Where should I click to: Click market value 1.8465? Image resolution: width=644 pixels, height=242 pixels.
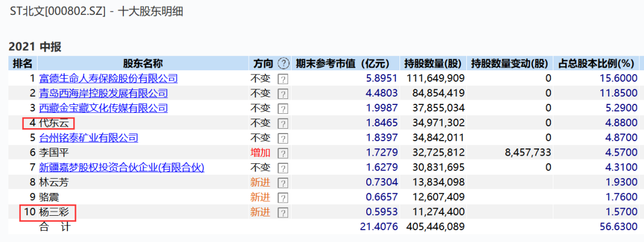[382, 123]
